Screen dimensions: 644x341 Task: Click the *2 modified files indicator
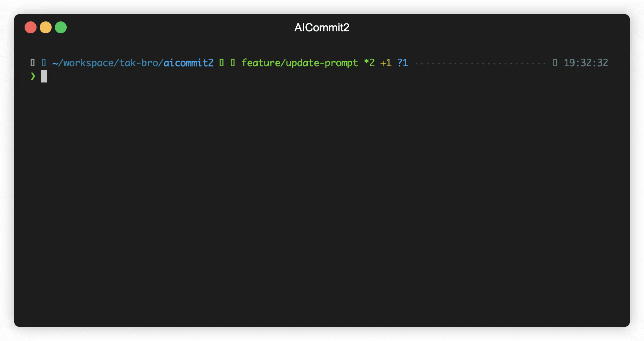(x=370, y=62)
